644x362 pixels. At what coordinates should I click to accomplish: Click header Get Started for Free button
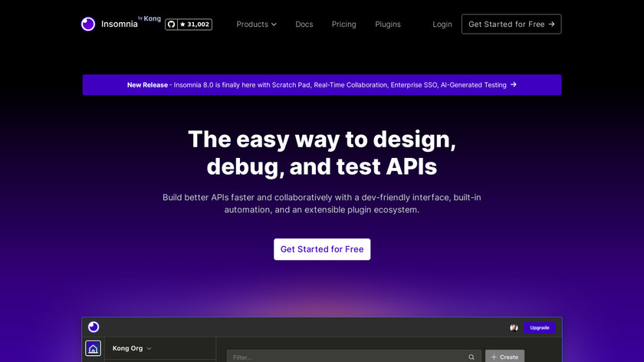point(511,25)
